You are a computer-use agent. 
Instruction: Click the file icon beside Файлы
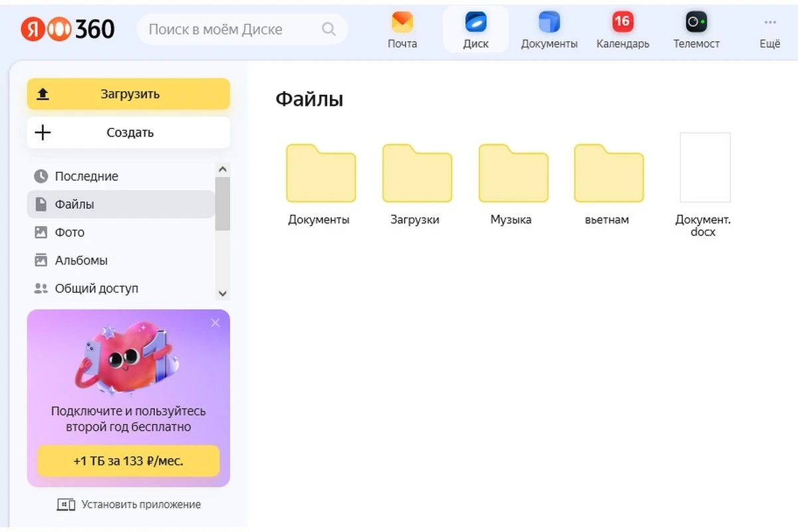[41, 204]
